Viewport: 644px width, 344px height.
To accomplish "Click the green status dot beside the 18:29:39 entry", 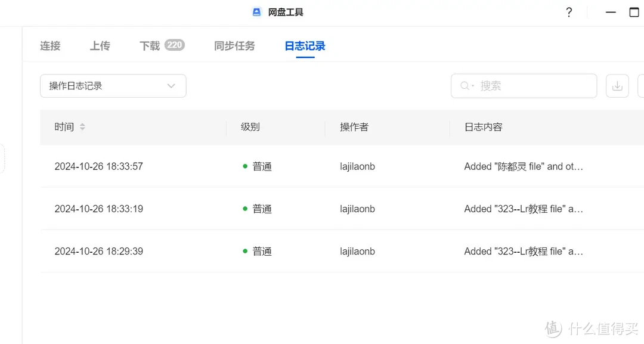I will pos(244,251).
